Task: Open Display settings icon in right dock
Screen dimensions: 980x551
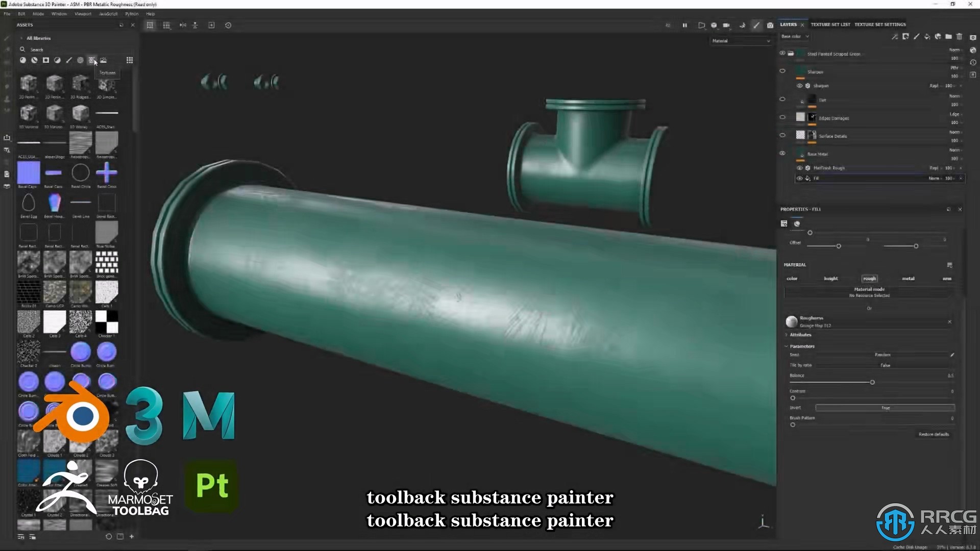Action: click(x=973, y=37)
